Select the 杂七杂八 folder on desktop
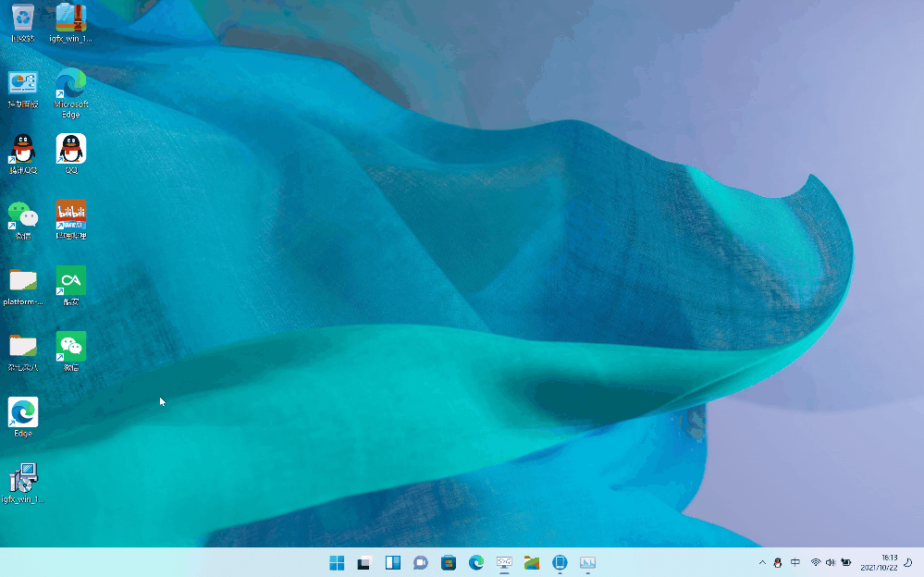This screenshot has height=577, width=924. pyautogui.click(x=23, y=352)
